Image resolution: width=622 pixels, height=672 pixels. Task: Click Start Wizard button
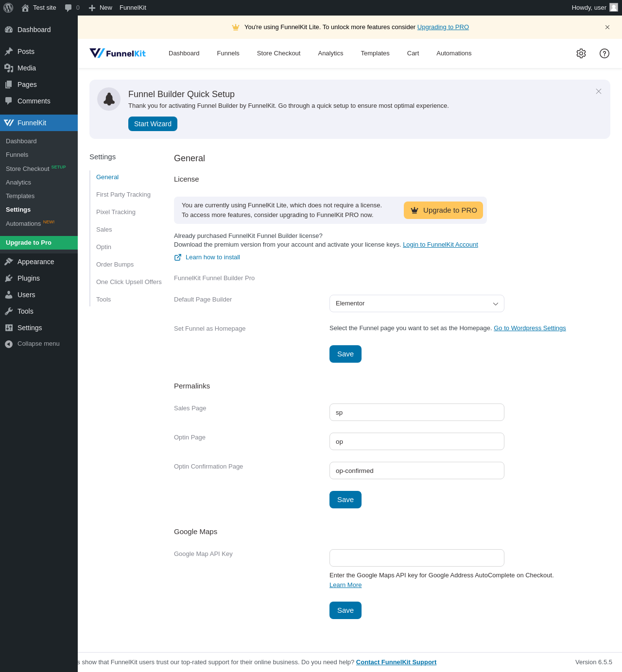(153, 124)
